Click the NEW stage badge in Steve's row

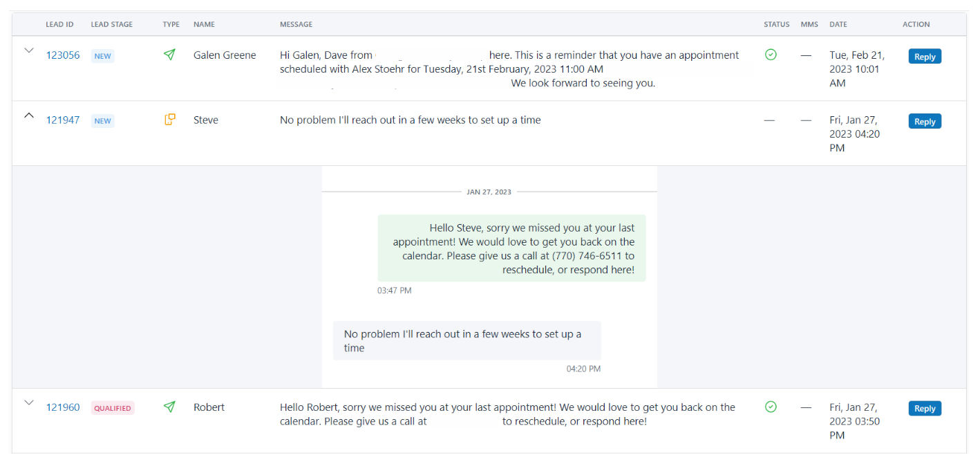coord(103,121)
